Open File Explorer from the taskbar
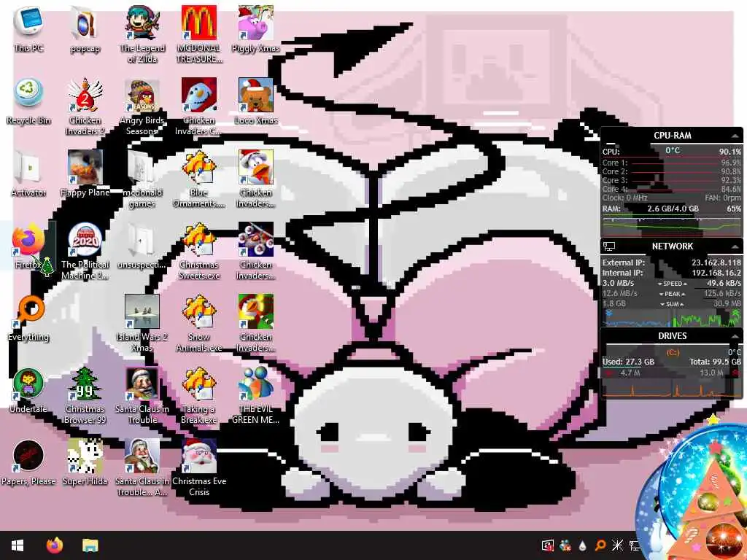This screenshot has width=747, height=560. coord(90,545)
